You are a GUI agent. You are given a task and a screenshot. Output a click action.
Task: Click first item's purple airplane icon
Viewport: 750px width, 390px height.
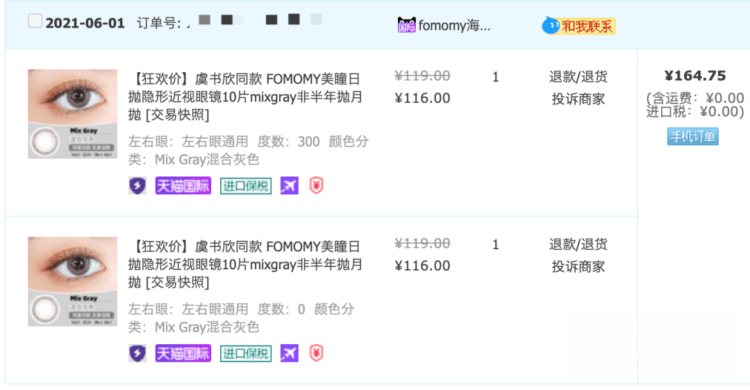pos(289,186)
